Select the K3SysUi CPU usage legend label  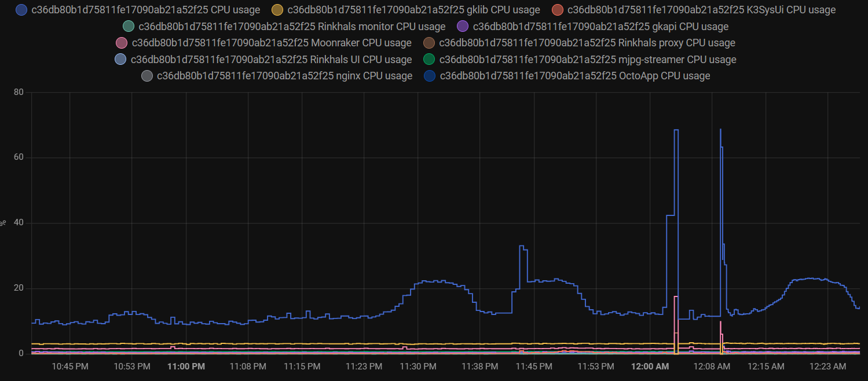(701, 9)
